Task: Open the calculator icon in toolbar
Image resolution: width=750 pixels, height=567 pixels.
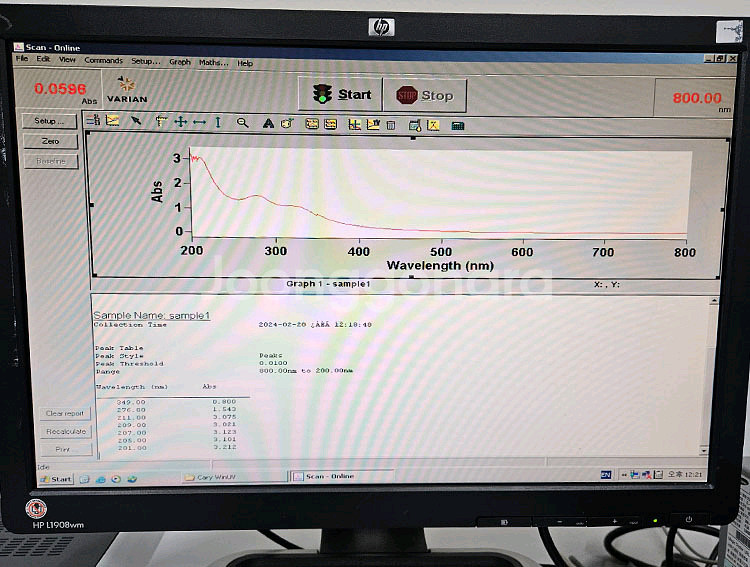Action: tap(458, 126)
